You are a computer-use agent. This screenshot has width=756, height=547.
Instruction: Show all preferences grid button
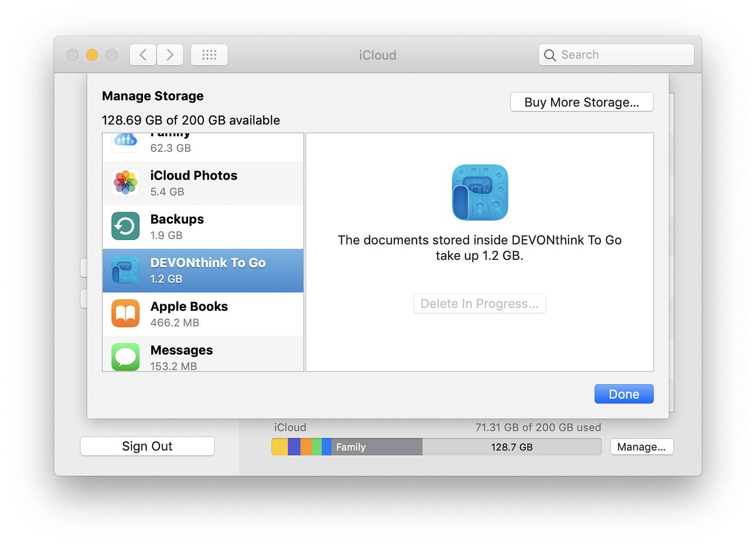[x=209, y=55]
